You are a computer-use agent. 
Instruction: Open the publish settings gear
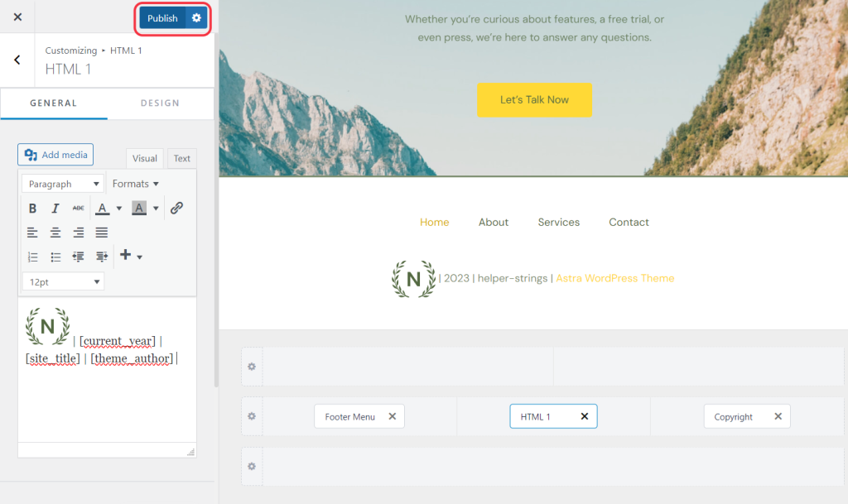tap(196, 18)
